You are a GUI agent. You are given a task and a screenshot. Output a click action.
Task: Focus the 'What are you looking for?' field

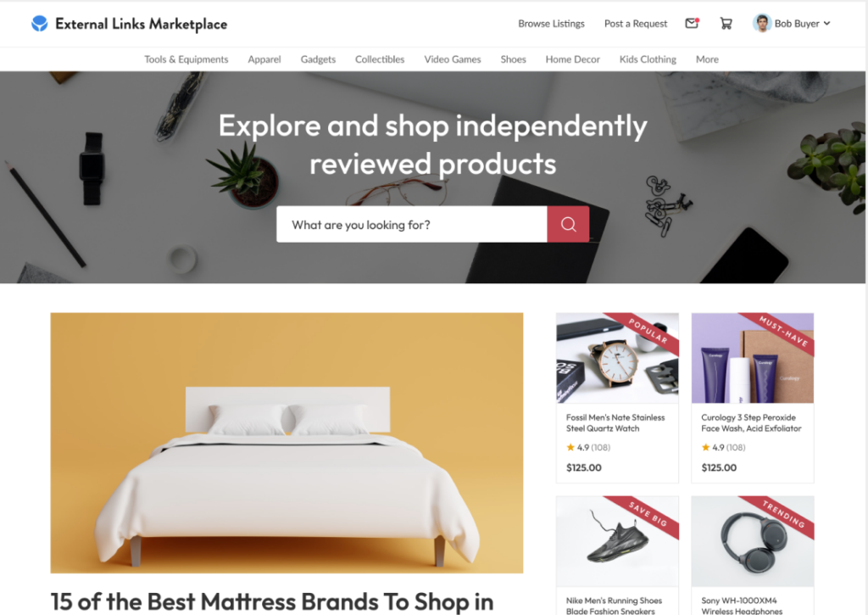click(412, 225)
